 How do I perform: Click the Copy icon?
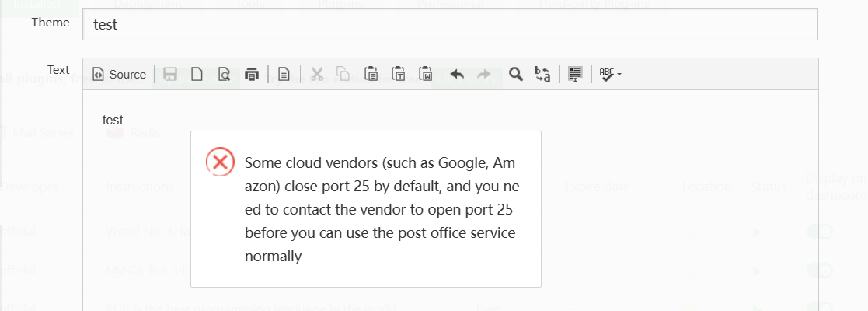(x=343, y=75)
